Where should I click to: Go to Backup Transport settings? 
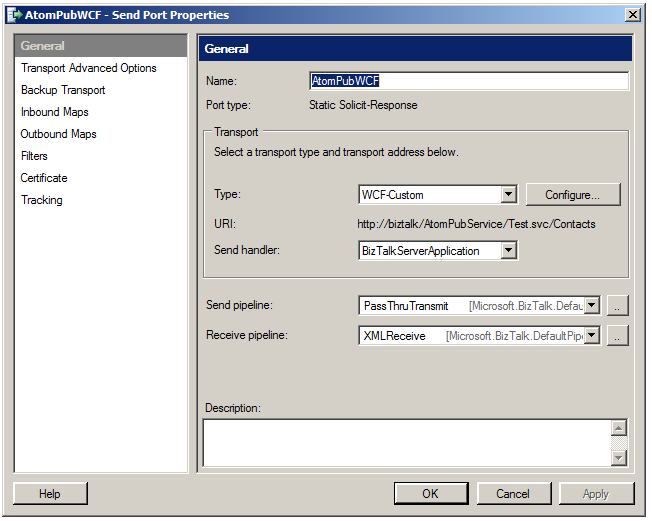click(x=63, y=90)
